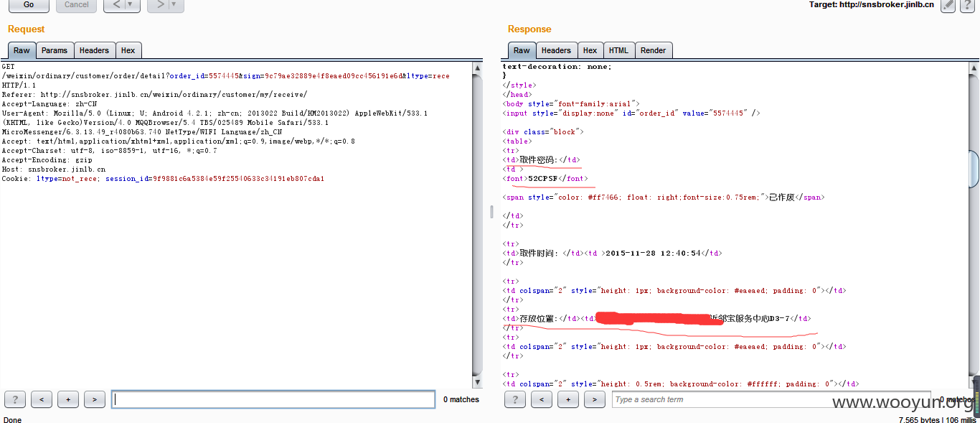Open the HTML tab in Response pane
Image resolution: width=980 pixels, height=423 pixels.
(x=618, y=50)
